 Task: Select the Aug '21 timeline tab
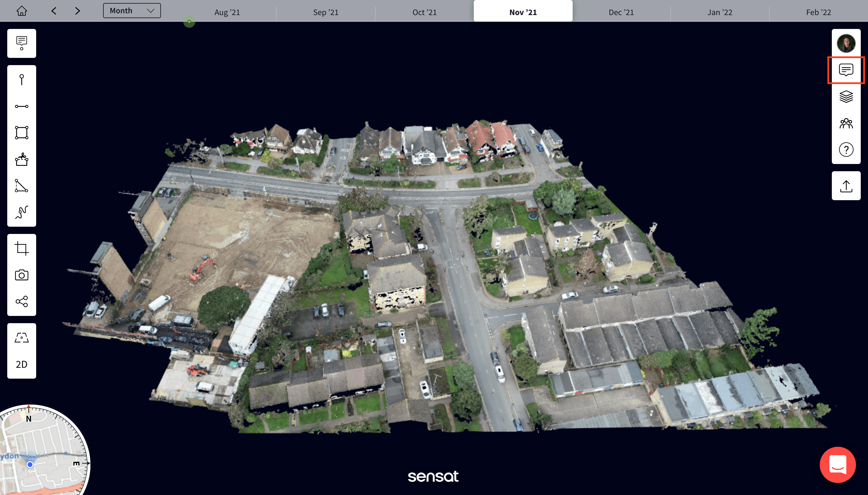[227, 12]
